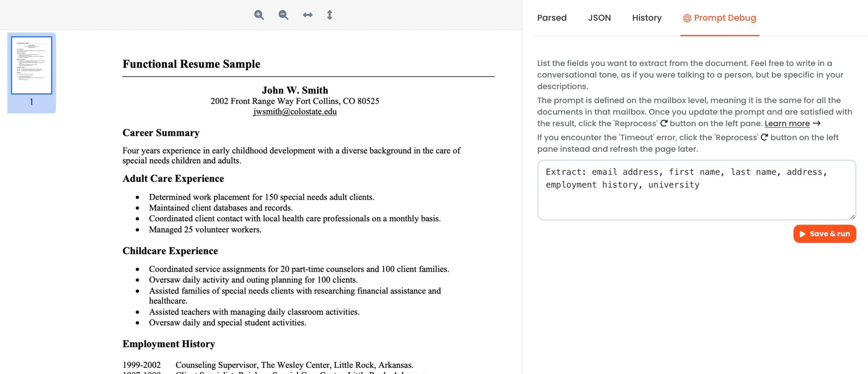The image size is (868, 374).
Task: Click the page number 1 label under thumbnail
Action: point(32,102)
